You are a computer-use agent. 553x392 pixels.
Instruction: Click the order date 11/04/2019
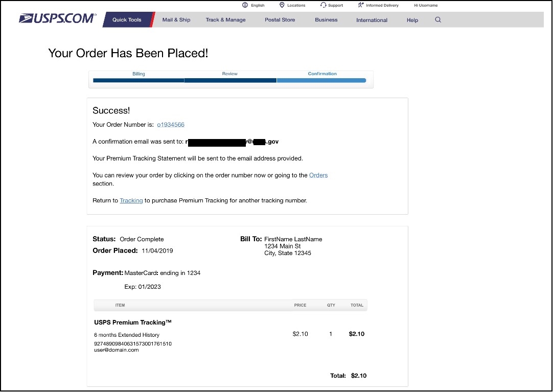click(157, 250)
